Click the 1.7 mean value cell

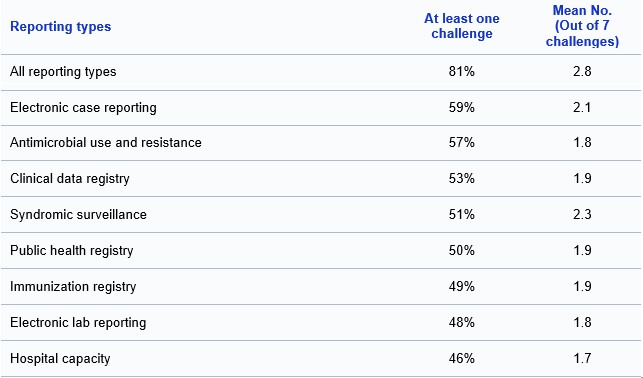(582, 358)
